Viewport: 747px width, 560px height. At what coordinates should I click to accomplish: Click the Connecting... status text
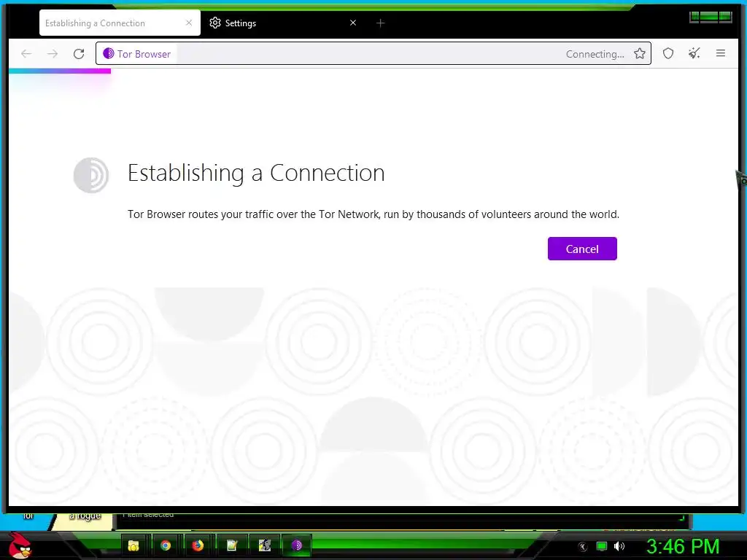pos(595,54)
